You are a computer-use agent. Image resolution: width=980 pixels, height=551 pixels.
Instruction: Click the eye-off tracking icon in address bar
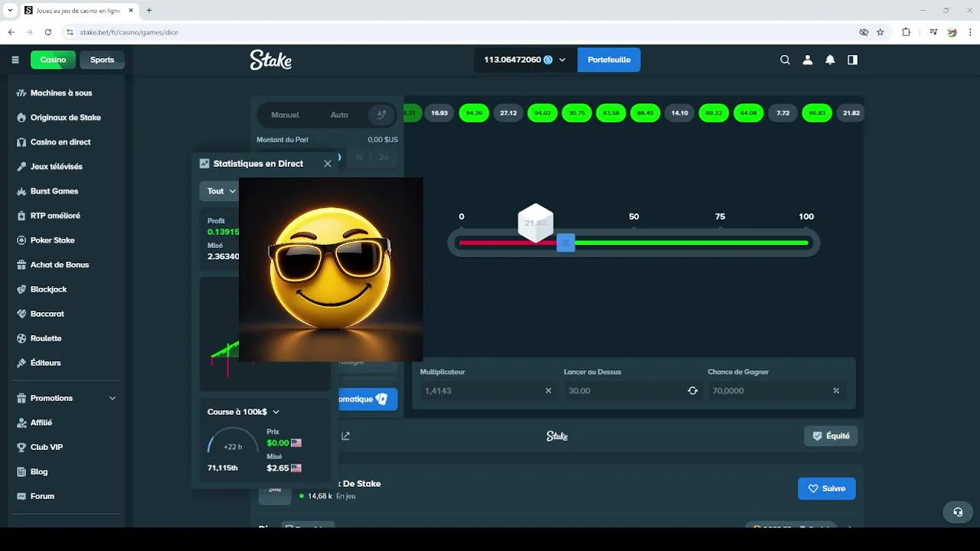[864, 32]
